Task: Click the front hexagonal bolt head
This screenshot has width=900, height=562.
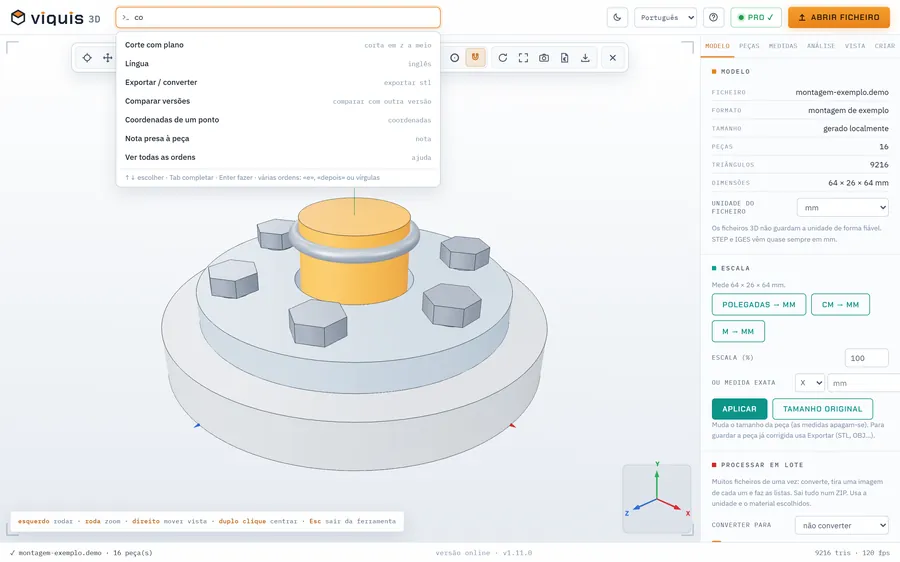Action: [x=318, y=323]
